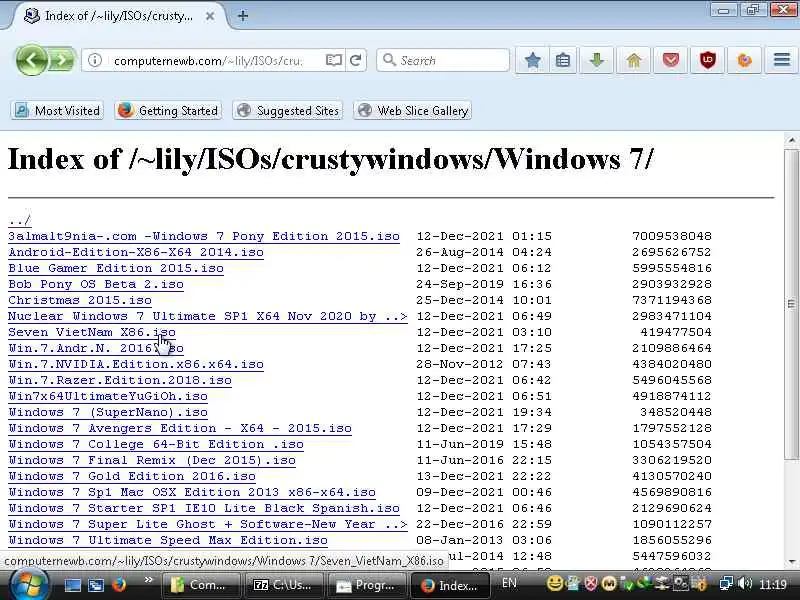Open Win.7.Razer.Edition.2018.iso link

click(120, 380)
